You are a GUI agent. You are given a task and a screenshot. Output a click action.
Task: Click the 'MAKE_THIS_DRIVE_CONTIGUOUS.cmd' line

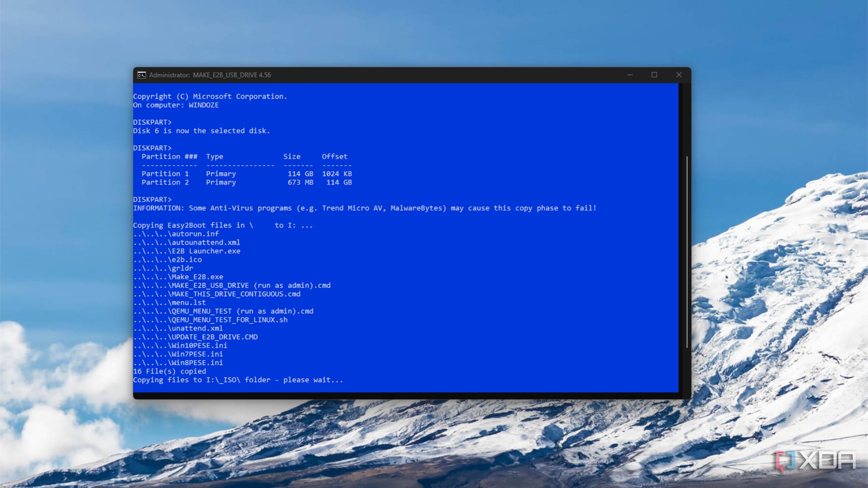click(x=217, y=294)
